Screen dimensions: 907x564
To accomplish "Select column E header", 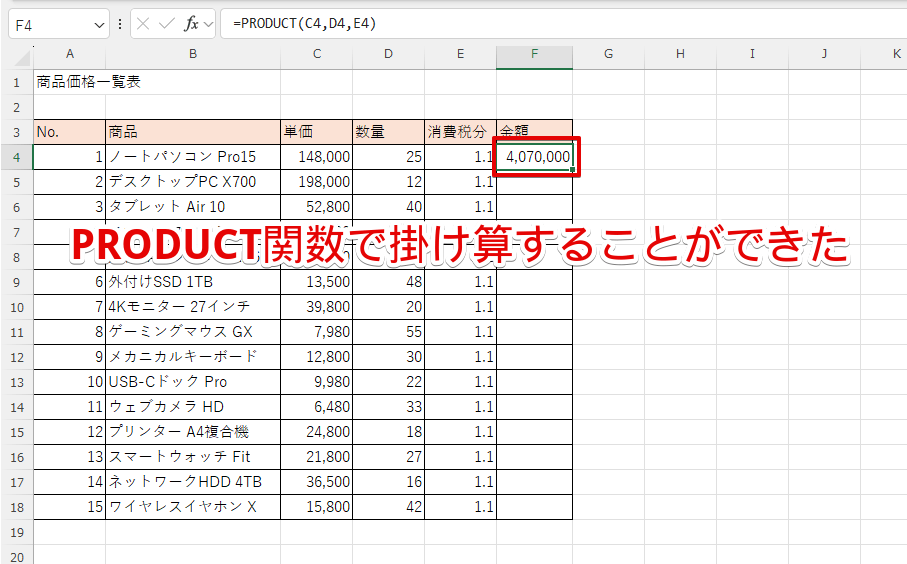I will (x=460, y=54).
